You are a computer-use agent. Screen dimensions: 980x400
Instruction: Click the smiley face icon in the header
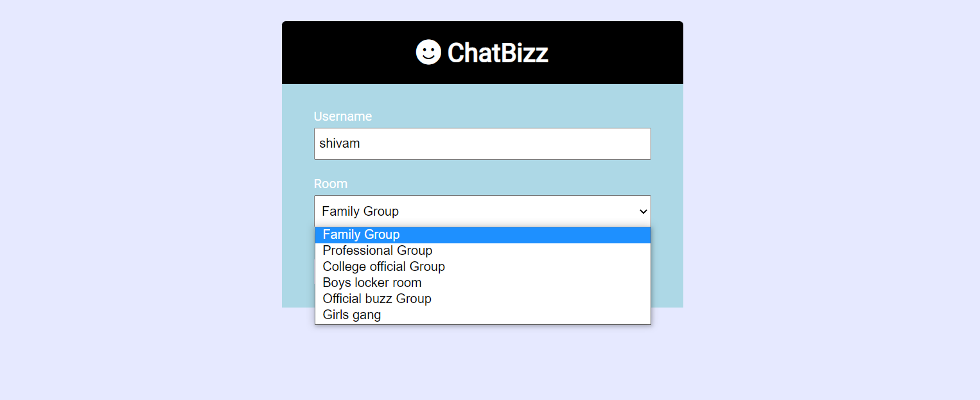(427, 53)
